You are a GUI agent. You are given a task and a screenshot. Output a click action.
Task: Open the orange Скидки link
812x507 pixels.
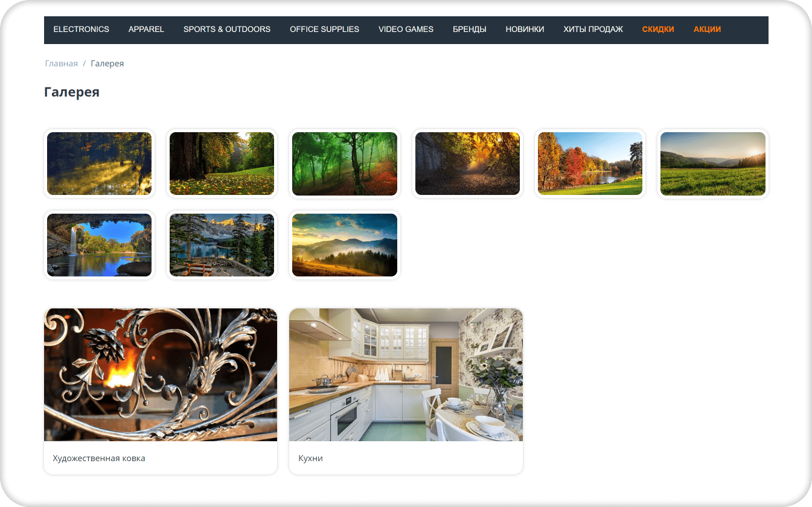[658, 29]
